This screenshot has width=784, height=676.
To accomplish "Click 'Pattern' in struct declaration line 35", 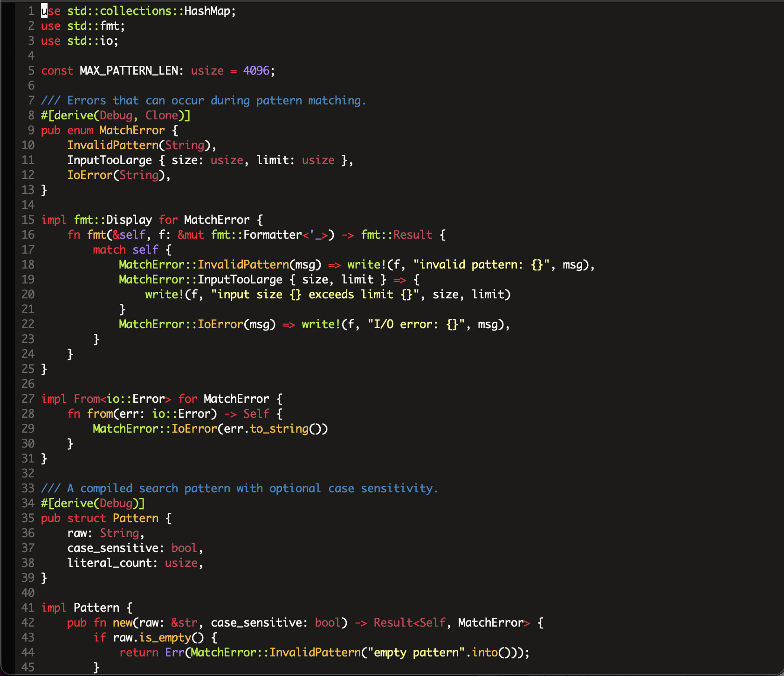I will tap(135, 518).
